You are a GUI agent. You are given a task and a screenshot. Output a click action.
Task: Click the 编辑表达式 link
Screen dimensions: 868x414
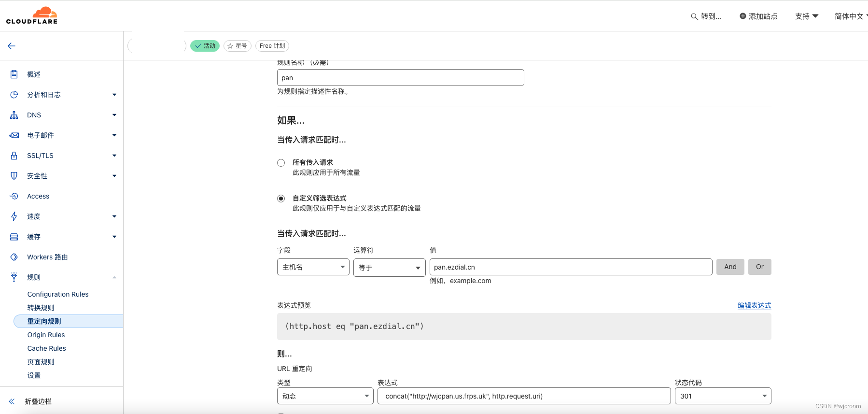(754, 305)
